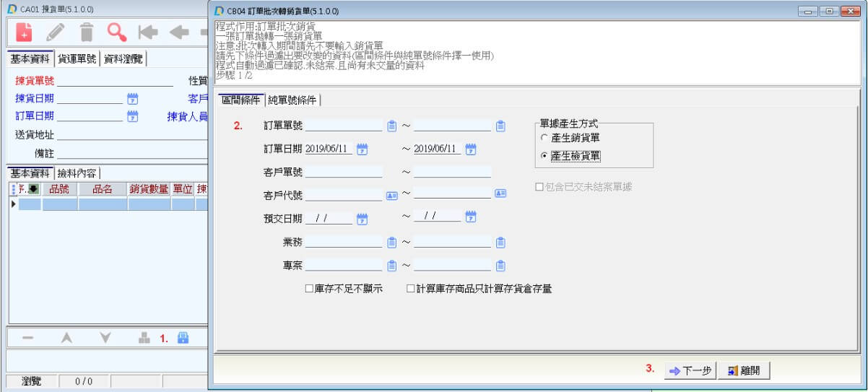868x392 pixels.
Task: Open lookup list for first 專案 field
Action: point(392,266)
